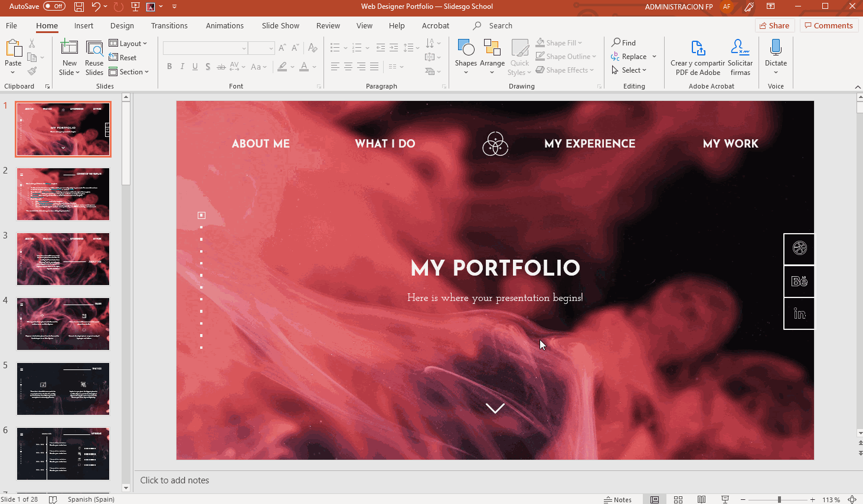Switch to the Design tab
The image size is (863, 504).
pos(122,25)
